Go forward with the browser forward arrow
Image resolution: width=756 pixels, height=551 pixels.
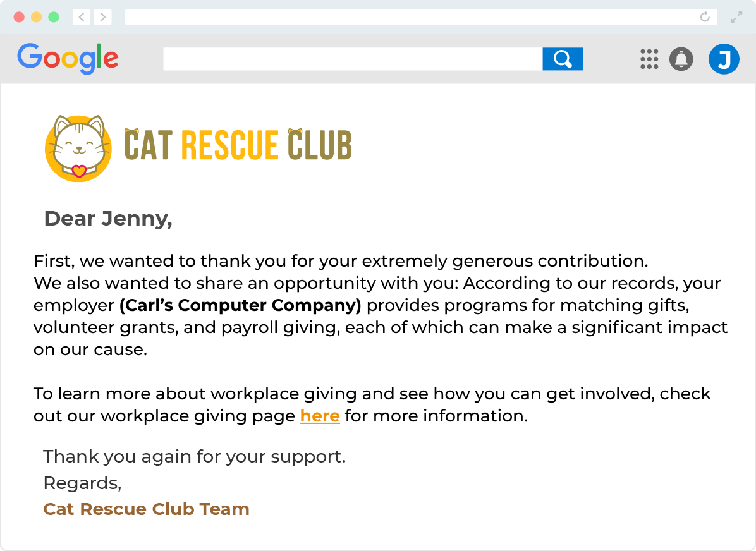pyautogui.click(x=102, y=17)
